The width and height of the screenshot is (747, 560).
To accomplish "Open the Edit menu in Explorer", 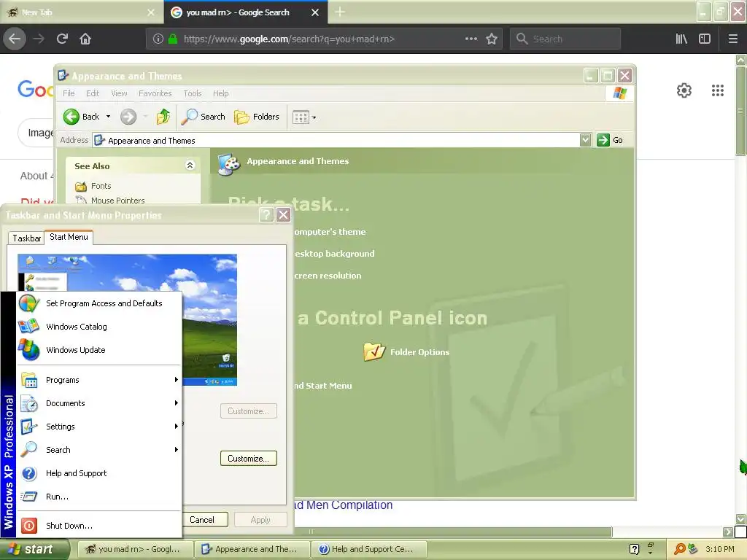I will [x=93, y=93].
